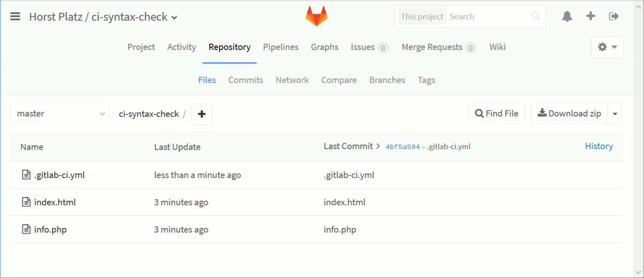Open the Graphs tab
644x278 pixels.
tap(325, 47)
